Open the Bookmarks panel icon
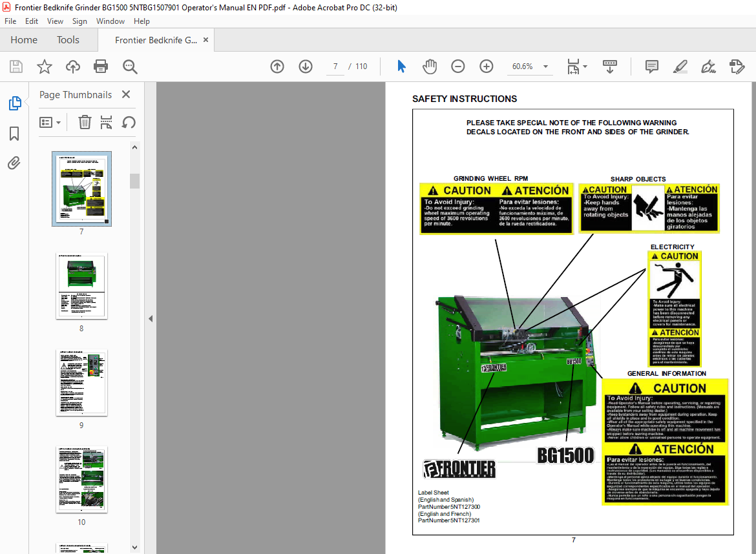This screenshot has width=756, height=554. 14,134
